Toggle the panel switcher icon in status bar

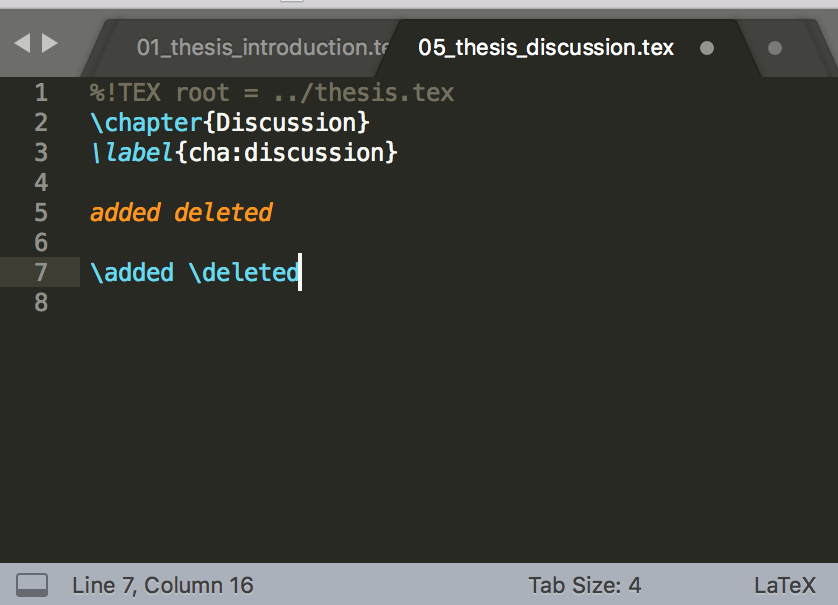(33, 585)
